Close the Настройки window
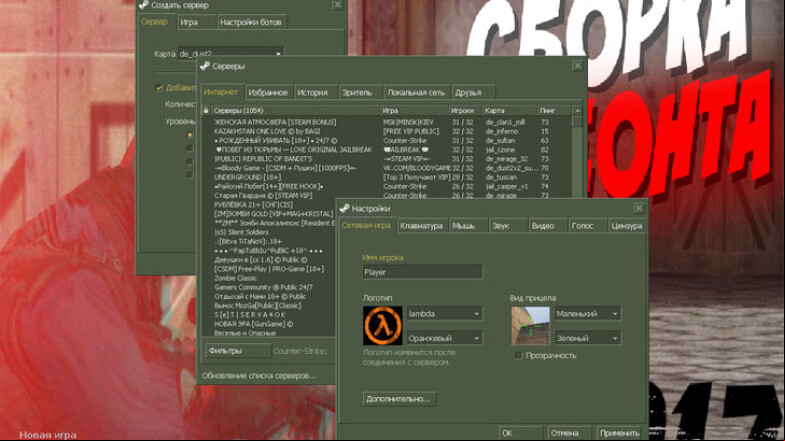Image resolution: width=785 pixels, height=441 pixels. tap(639, 208)
